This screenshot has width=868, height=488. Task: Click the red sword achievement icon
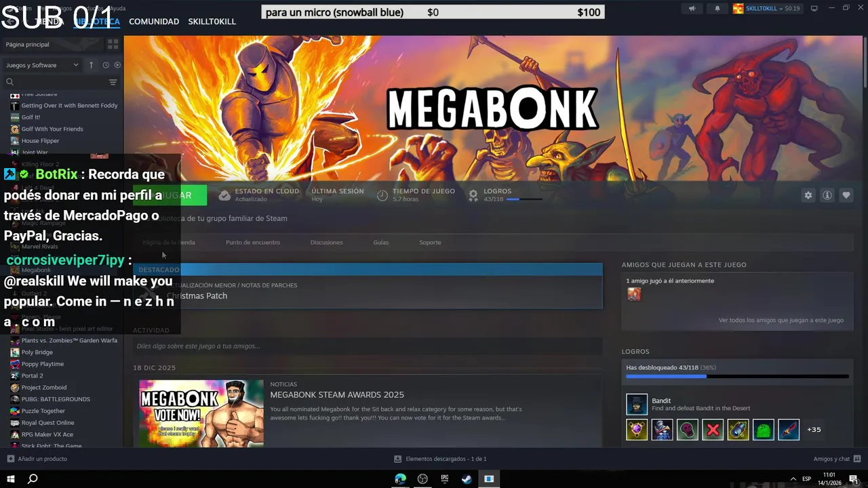(789, 430)
